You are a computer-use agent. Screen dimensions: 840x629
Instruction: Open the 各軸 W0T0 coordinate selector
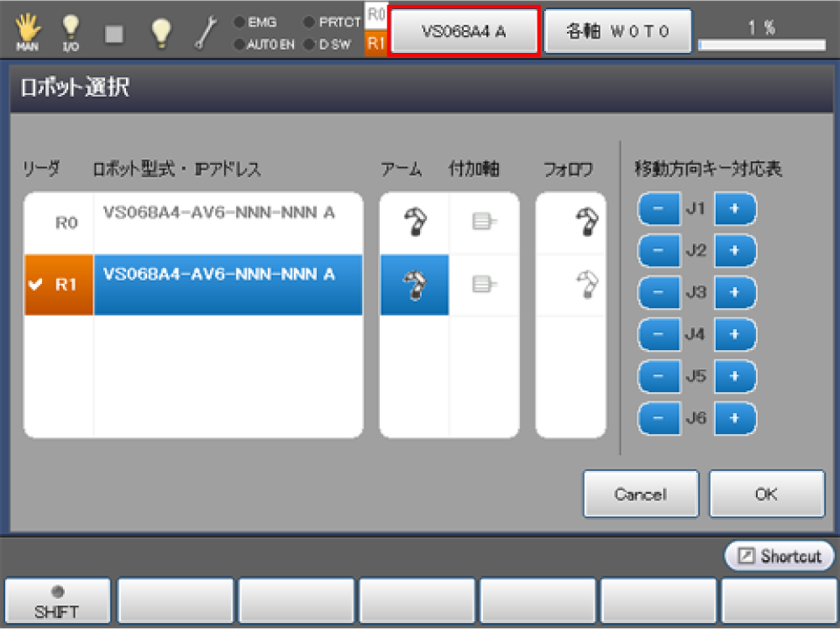[x=617, y=32]
